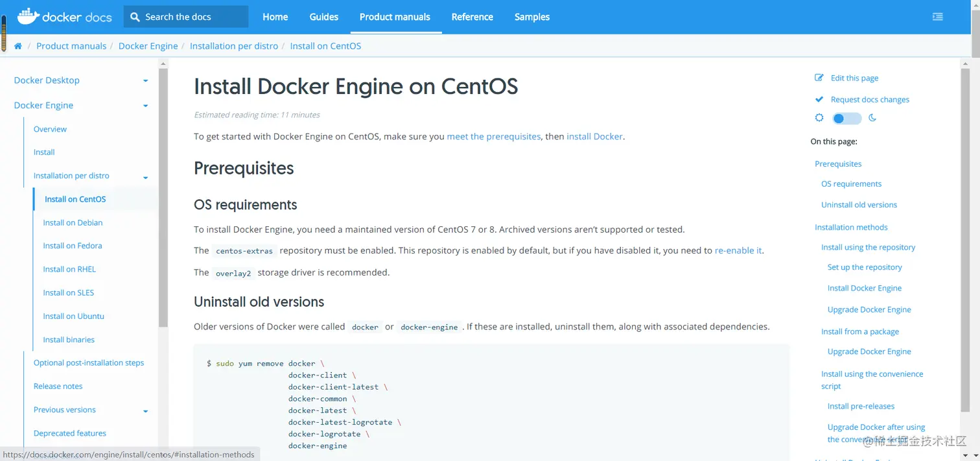
Task: Expand the Docker Desktop sidebar section
Action: click(145, 81)
